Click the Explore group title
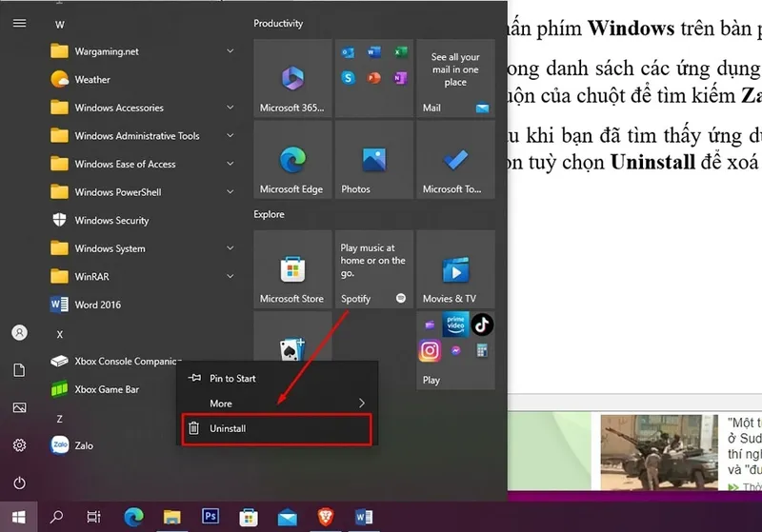The height and width of the screenshot is (532, 762). pyautogui.click(x=269, y=214)
